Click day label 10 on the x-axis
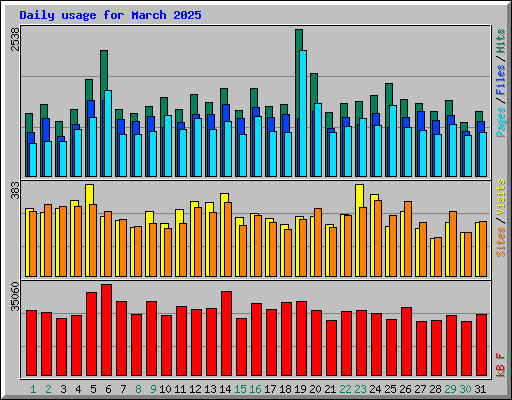 pyautogui.click(x=165, y=389)
